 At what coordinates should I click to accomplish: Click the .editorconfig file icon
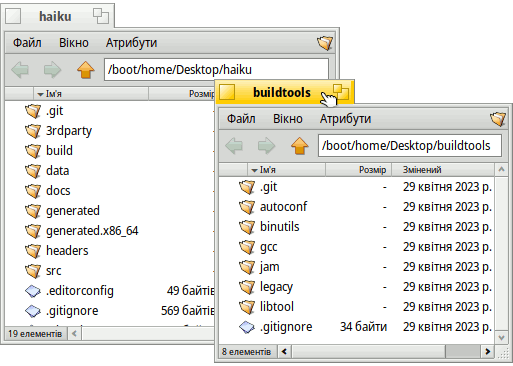tap(33, 291)
